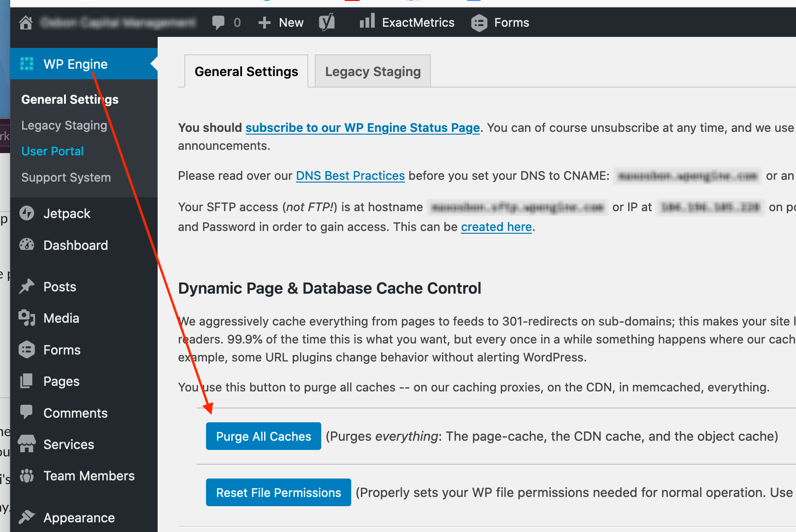The width and height of the screenshot is (796, 532).
Task: Open the Yoast SEO icon in admin bar
Action: [x=327, y=22]
